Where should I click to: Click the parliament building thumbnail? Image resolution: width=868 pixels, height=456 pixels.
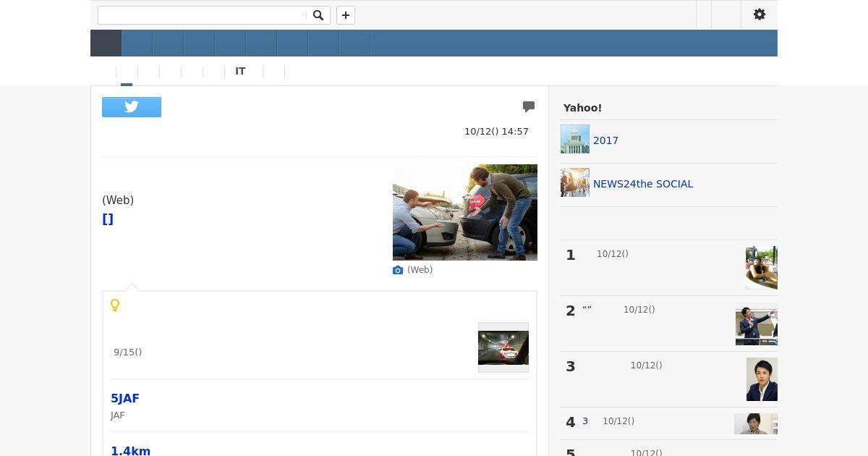575,139
